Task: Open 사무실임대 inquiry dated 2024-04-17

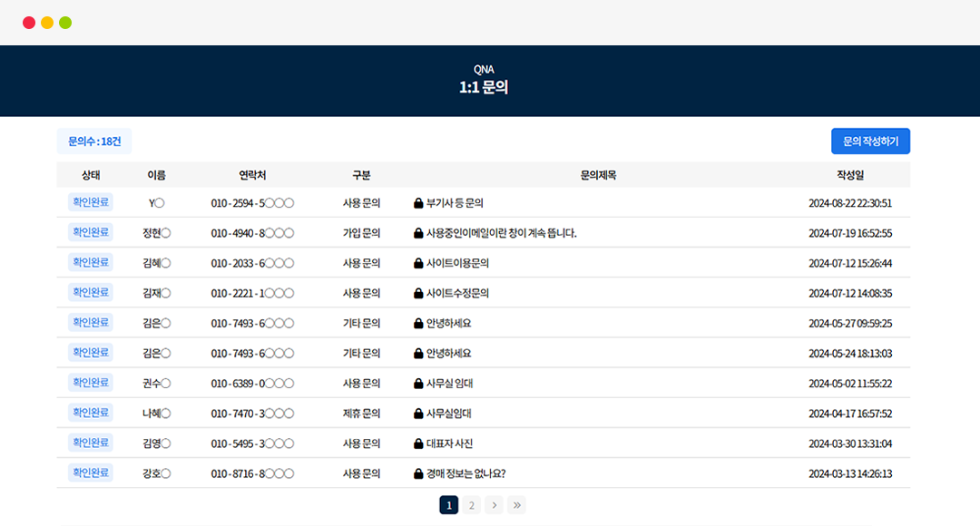Action: tap(449, 414)
